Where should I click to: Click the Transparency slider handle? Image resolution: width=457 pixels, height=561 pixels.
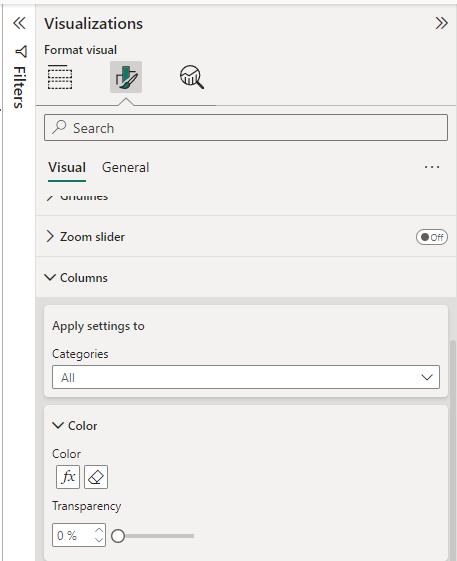[x=118, y=536]
